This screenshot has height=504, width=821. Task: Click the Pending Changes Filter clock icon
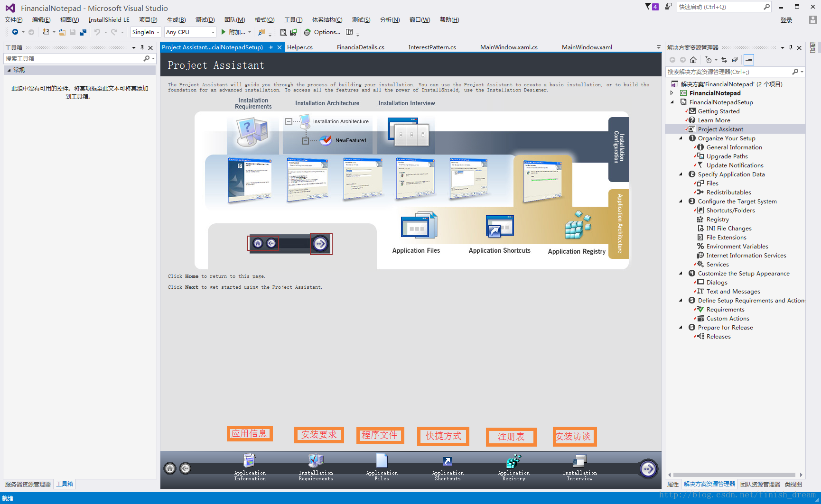709,60
